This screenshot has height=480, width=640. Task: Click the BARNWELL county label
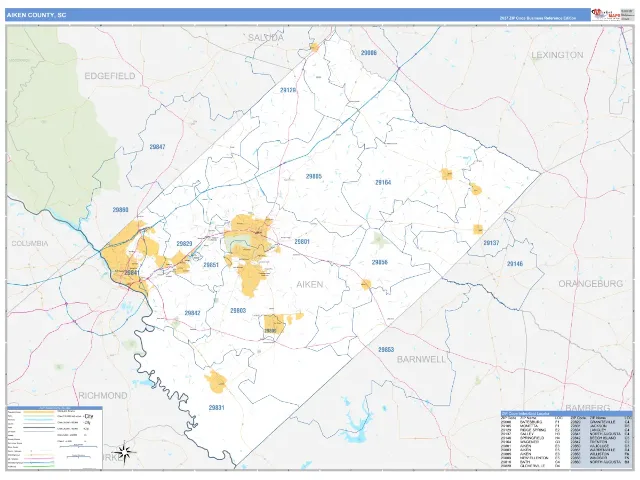pyautogui.click(x=422, y=360)
